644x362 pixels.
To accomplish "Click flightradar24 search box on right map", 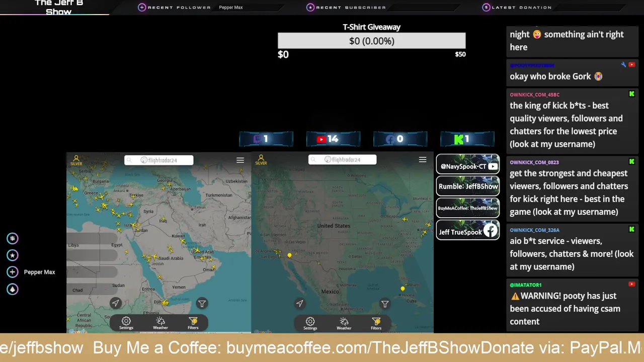I will 343,159.
